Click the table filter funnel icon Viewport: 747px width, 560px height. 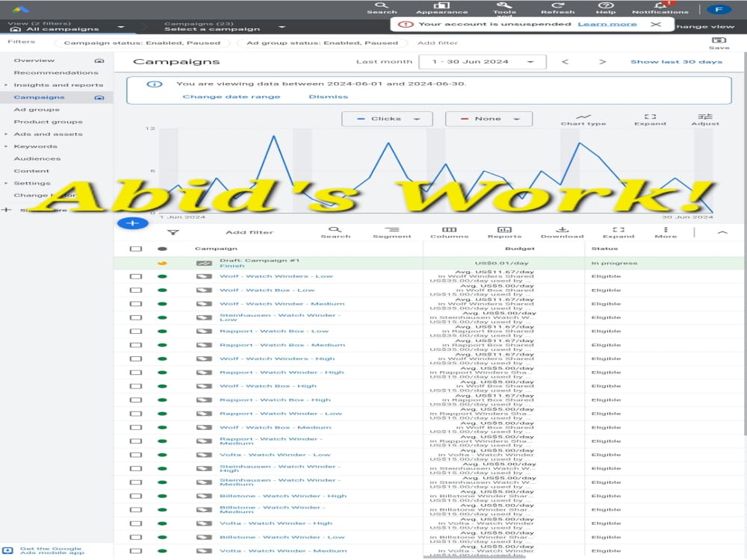pyautogui.click(x=173, y=232)
